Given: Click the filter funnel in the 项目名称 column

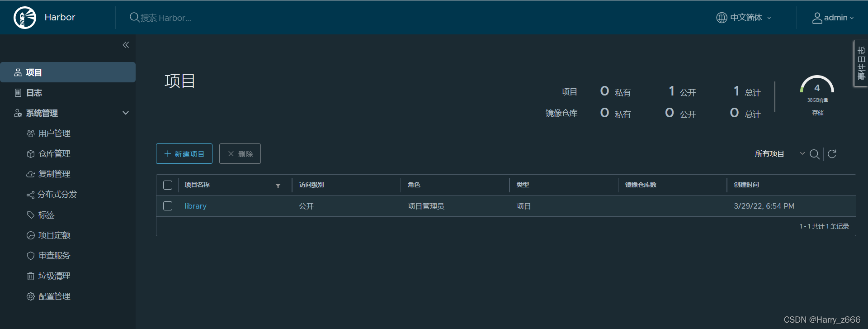Looking at the screenshot, I should click(x=278, y=186).
